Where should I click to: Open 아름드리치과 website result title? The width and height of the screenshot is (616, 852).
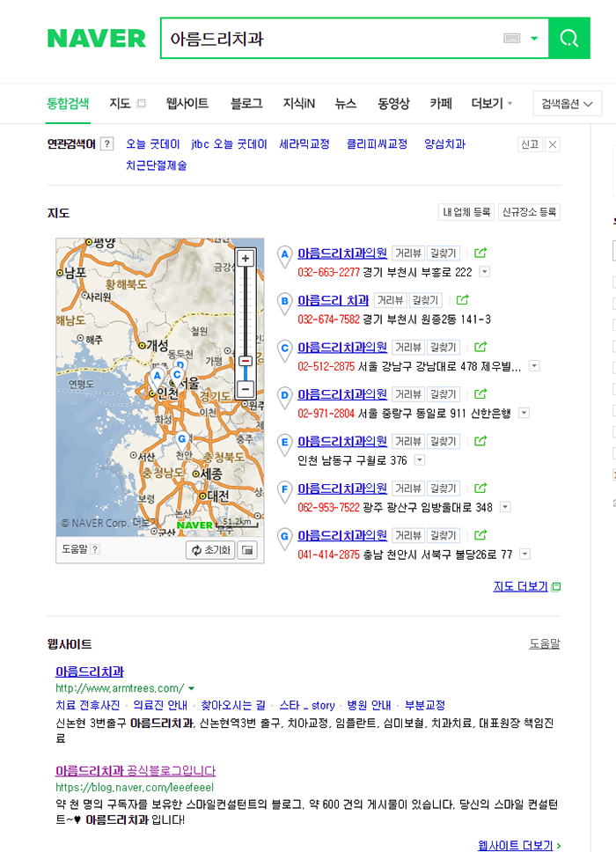(90, 672)
